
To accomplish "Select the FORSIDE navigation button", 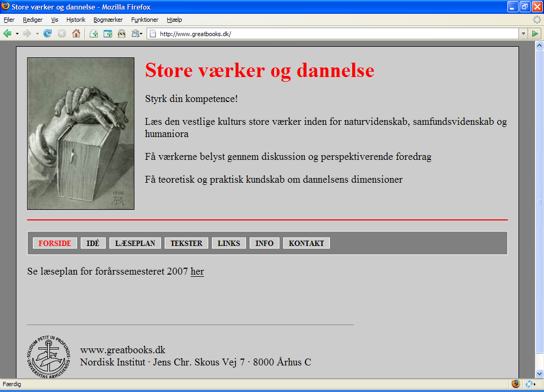I will tap(55, 243).
